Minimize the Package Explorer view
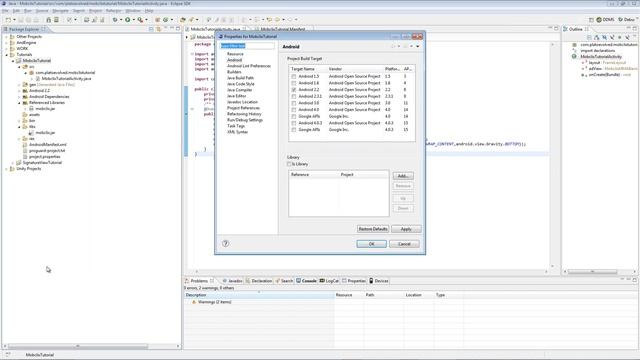The height and width of the screenshot is (360, 640). (172, 29)
